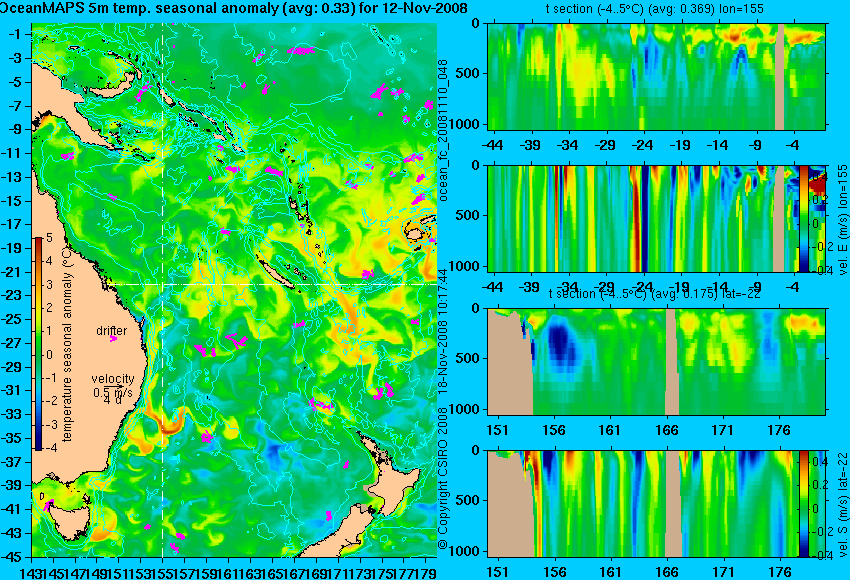
Task: Click the '18-Nov-2008 10:17:44' timestamp text
Action: click(443, 333)
